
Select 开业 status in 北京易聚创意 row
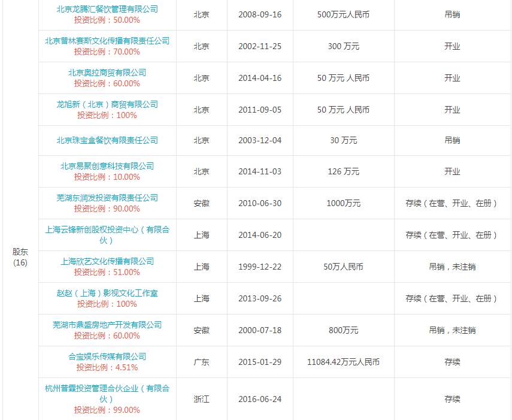[x=452, y=171]
